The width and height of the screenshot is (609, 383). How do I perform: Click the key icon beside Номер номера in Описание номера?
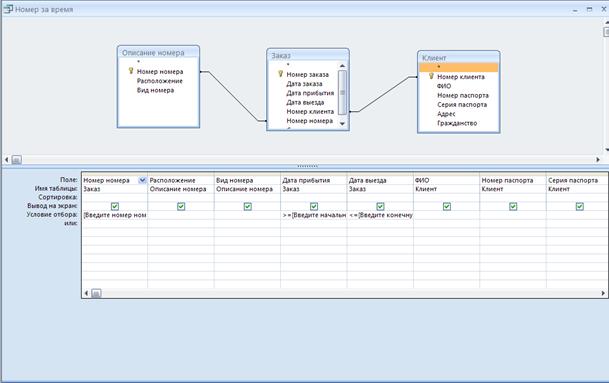click(x=131, y=71)
